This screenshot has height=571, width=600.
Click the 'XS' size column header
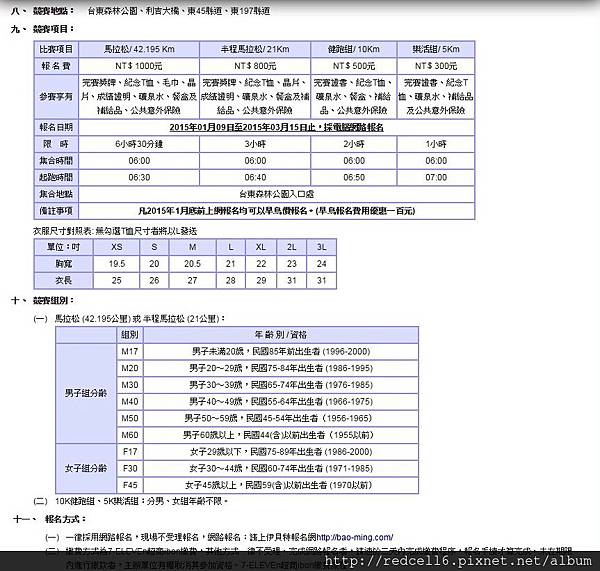(x=117, y=247)
